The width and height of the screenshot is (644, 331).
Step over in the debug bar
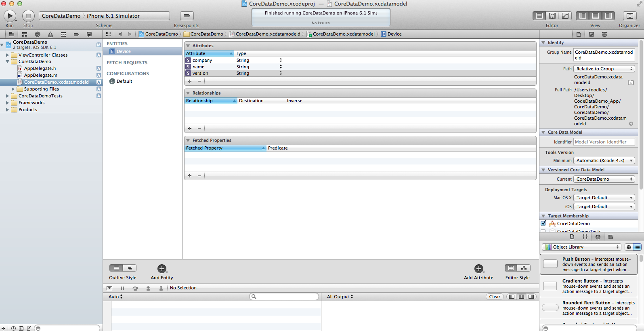[x=135, y=288]
